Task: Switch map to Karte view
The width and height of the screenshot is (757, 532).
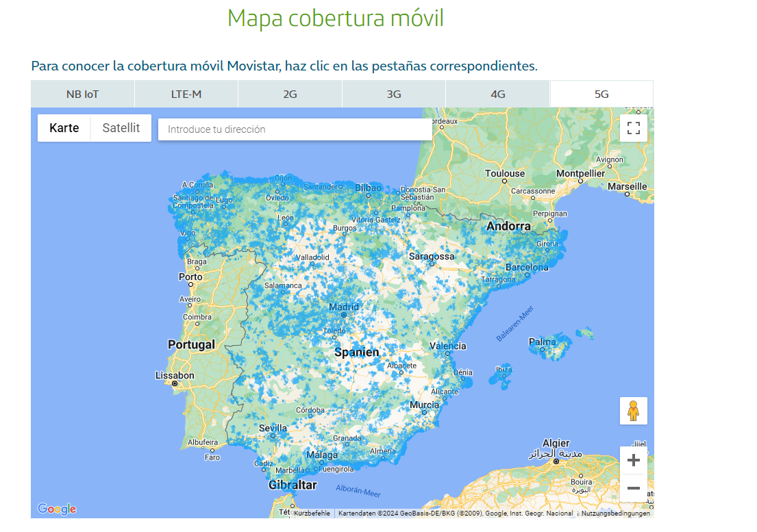Action: [x=64, y=128]
